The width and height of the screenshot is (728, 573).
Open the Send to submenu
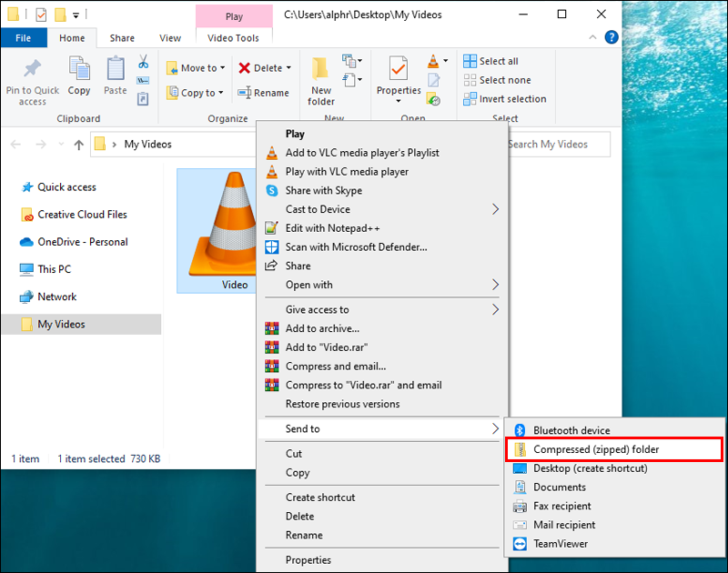click(381, 428)
